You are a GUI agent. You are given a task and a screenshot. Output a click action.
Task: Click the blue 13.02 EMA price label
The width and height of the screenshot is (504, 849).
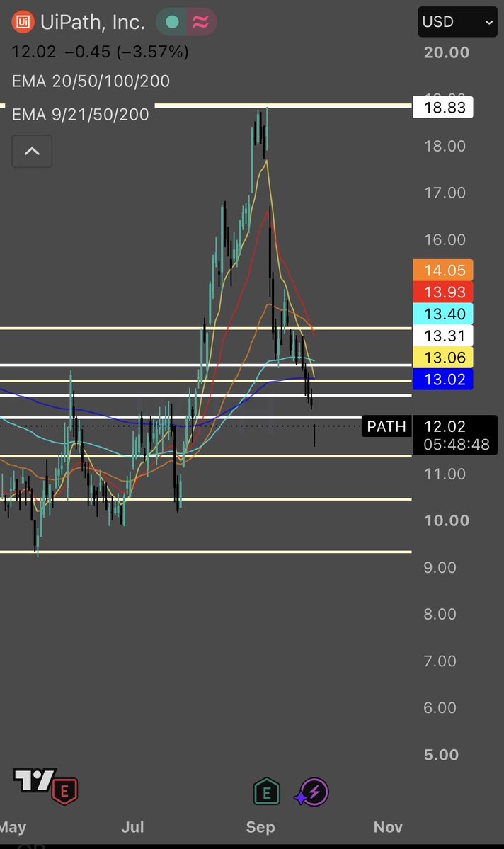(x=443, y=379)
